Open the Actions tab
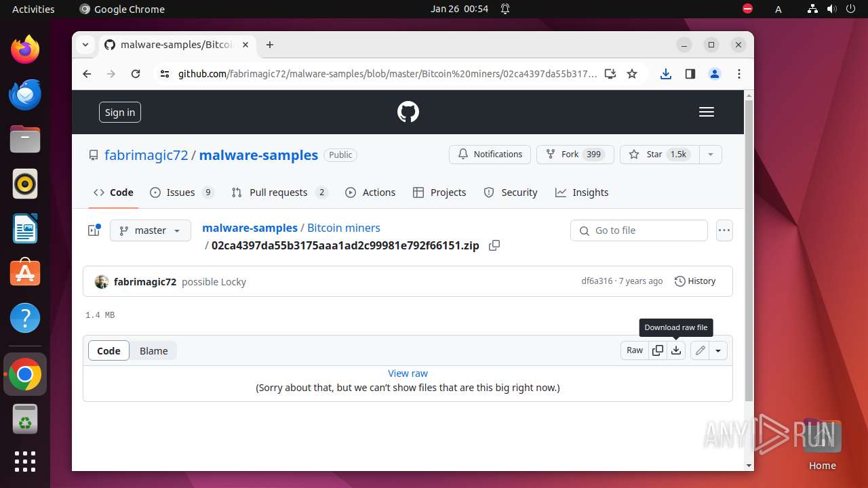 point(370,192)
